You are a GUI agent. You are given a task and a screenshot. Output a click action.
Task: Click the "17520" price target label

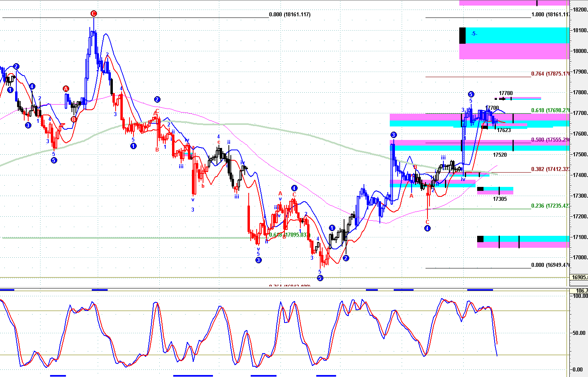click(x=500, y=154)
